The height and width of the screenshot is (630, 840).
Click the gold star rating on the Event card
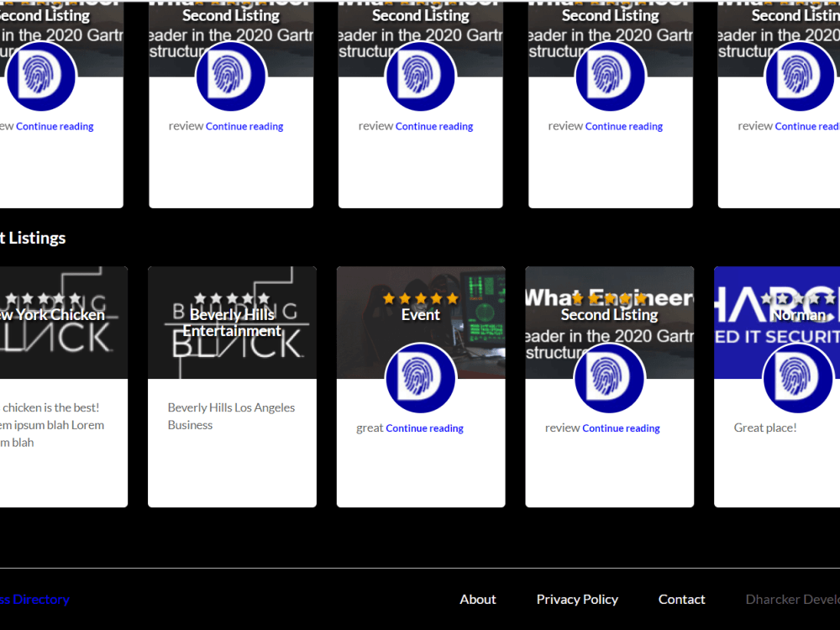(x=421, y=298)
